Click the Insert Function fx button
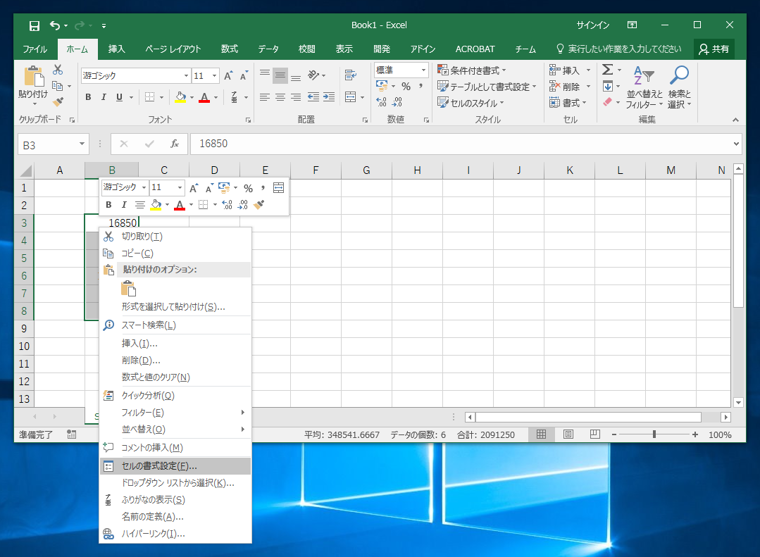The width and height of the screenshot is (760, 557). click(174, 144)
